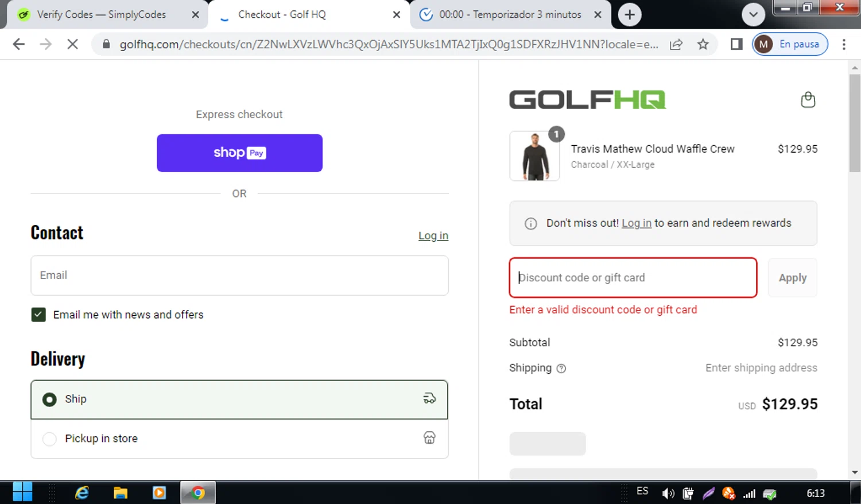Open Chrome three-dot menu
Viewport: 861px width, 504px height.
tap(844, 44)
